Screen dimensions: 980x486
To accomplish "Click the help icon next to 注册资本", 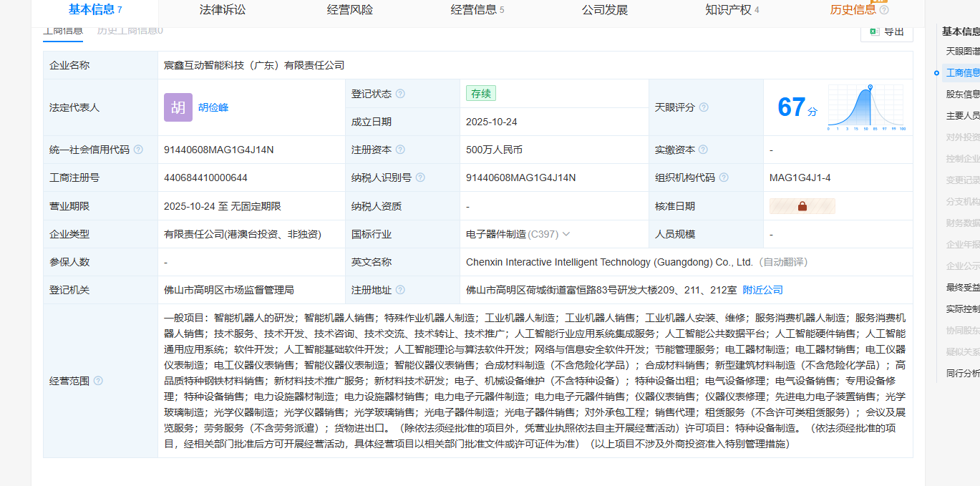I will pos(400,150).
